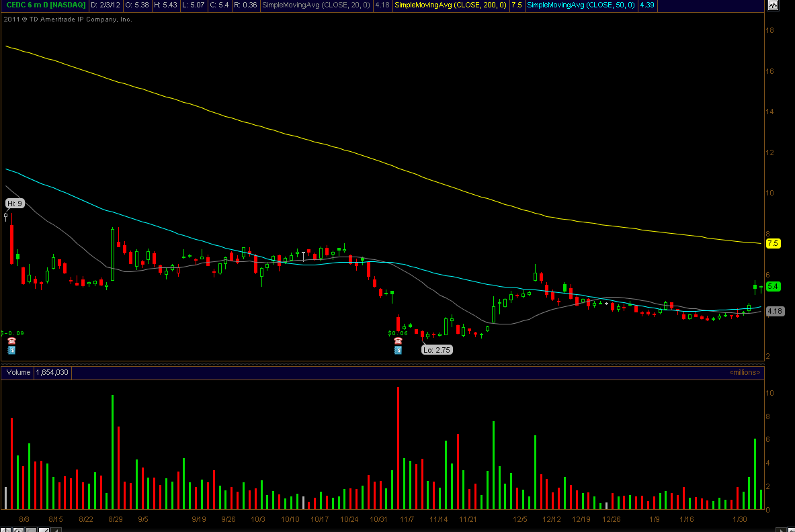The image size is (795, 532).
Task: Click the red phone icon under $-0.09
Action: pos(11,341)
